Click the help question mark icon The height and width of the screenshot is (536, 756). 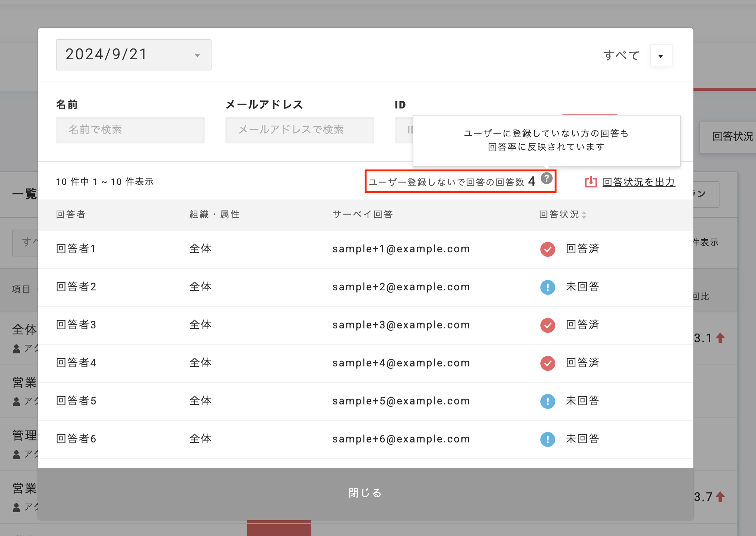point(546,179)
